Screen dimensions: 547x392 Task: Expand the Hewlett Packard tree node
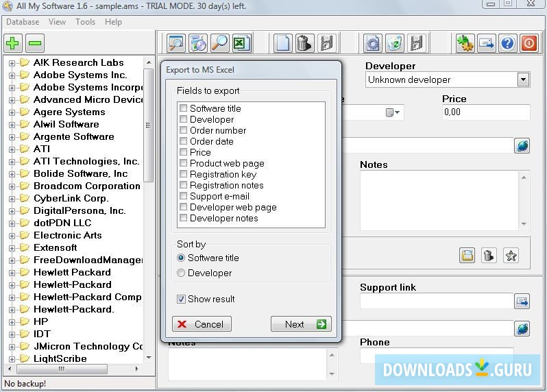[x=12, y=273]
